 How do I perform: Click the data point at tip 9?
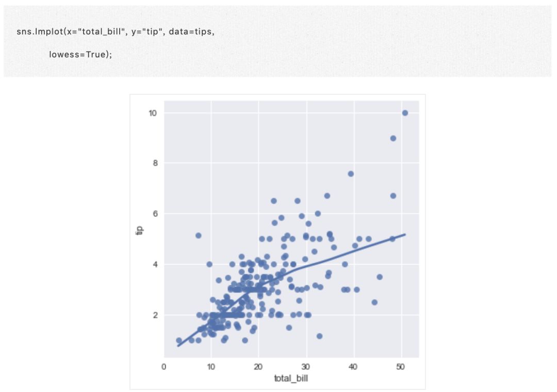click(x=393, y=138)
